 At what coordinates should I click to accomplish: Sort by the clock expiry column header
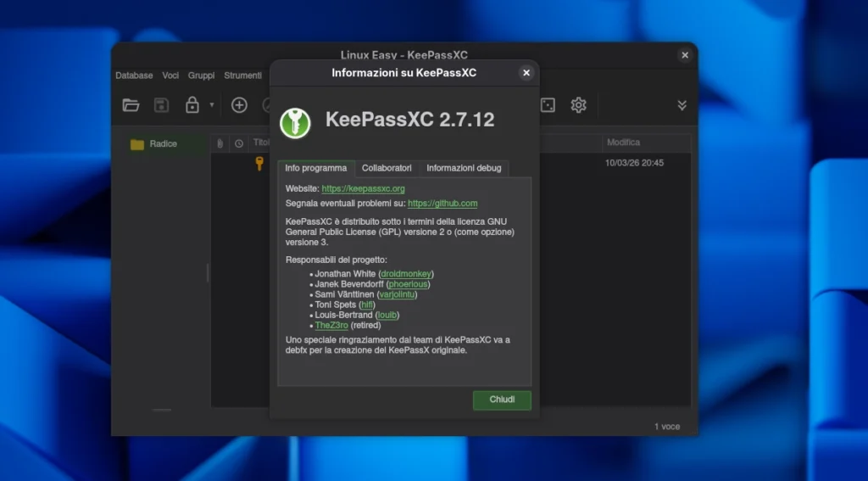(x=238, y=143)
